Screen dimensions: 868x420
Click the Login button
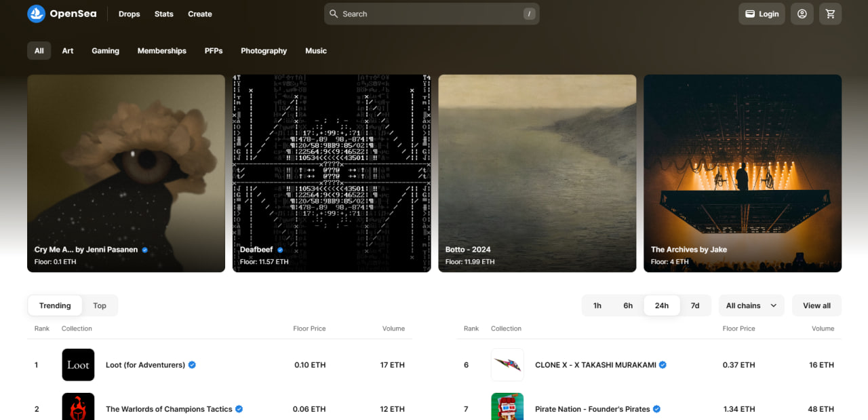[762, 14]
